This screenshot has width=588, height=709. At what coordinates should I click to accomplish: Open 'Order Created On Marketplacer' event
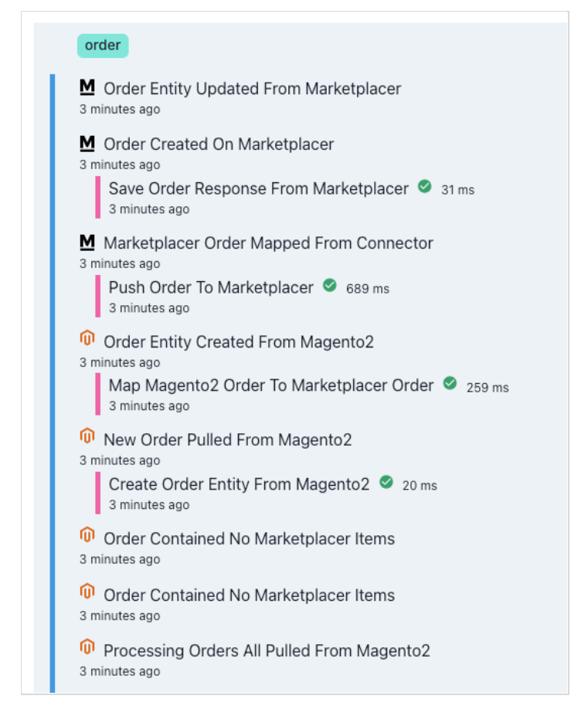click(219, 144)
